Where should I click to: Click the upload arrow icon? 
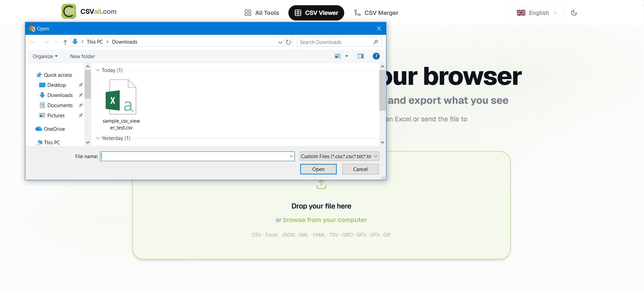[321, 184]
